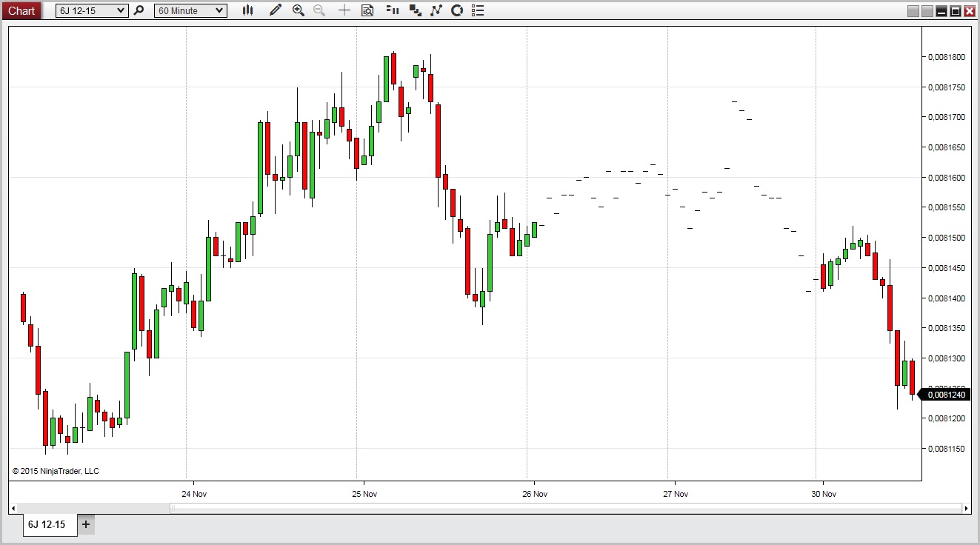Open the 6J 12-15 instrument dropdown
The width and height of the screenshot is (980, 545).
point(92,10)
